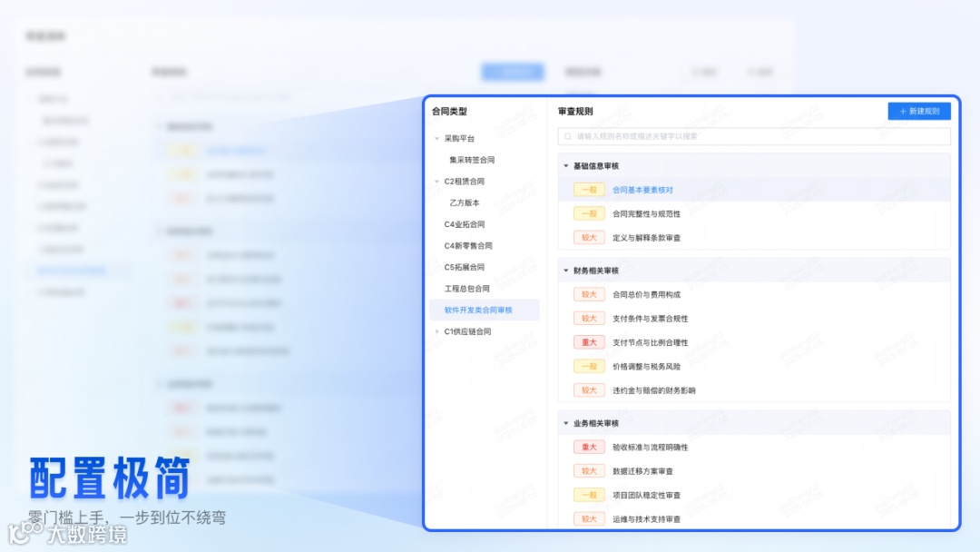
Task: Open the rule 数据迁移方案审查
Action: click(642, 471)
